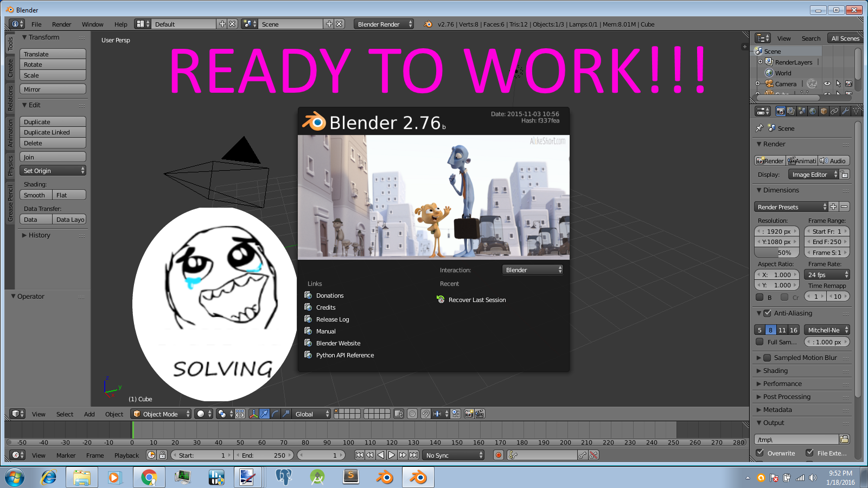The height and width of the screenshot is (488, 868).
Task: Open the 24 fps frame rate dropdown
Action: [827, 275]
